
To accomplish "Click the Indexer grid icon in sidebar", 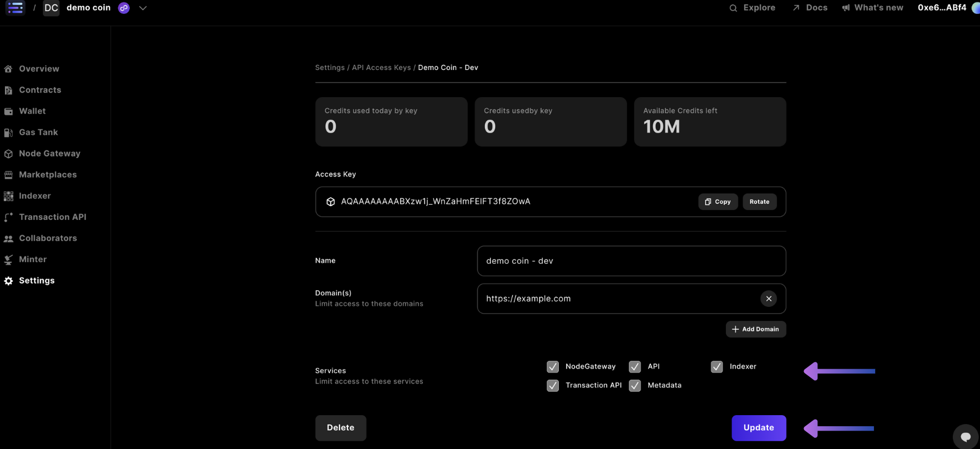I will (8, 196).
